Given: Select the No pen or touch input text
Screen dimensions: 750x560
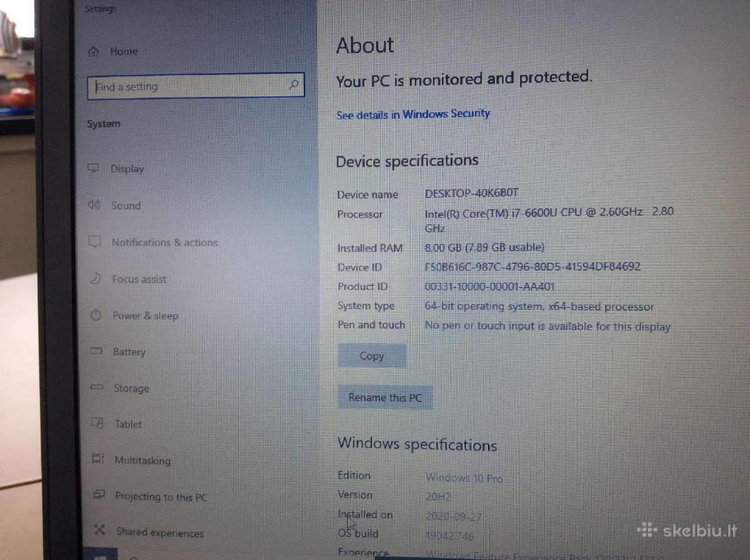Looking at the screenshot, I should 547,326.
